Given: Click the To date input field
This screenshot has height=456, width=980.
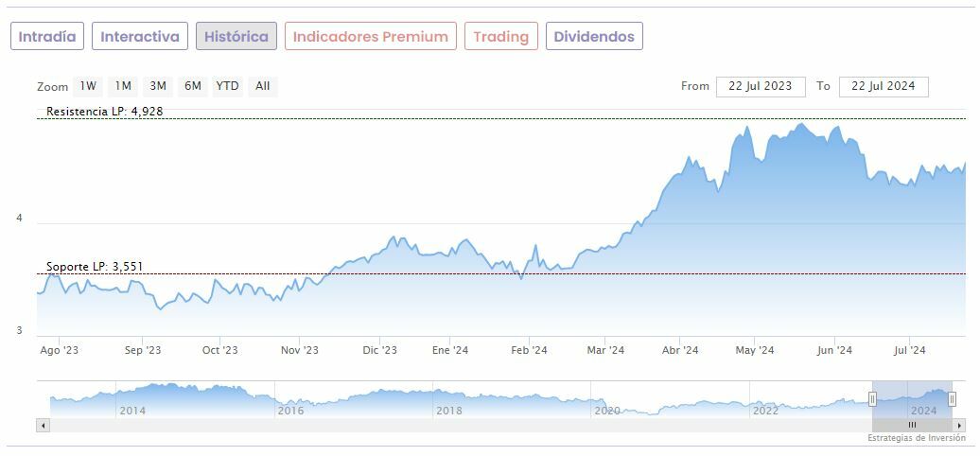Looking at the screenshot, I should 884,86.
